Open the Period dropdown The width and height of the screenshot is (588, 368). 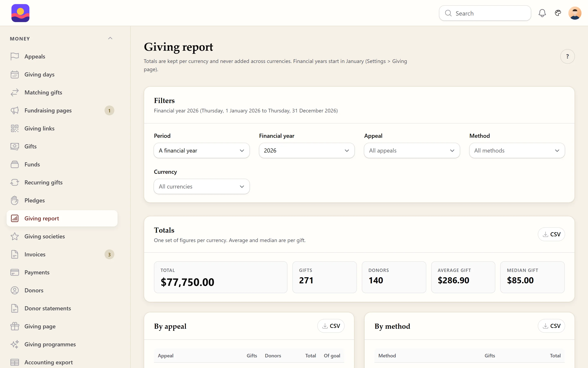pos(202,150)
